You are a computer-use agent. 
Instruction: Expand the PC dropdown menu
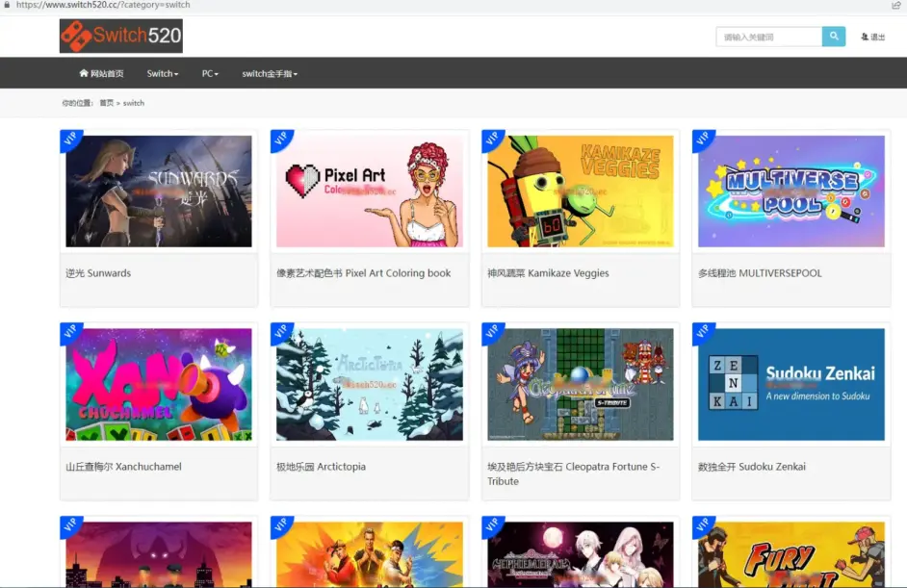[210, 73]
